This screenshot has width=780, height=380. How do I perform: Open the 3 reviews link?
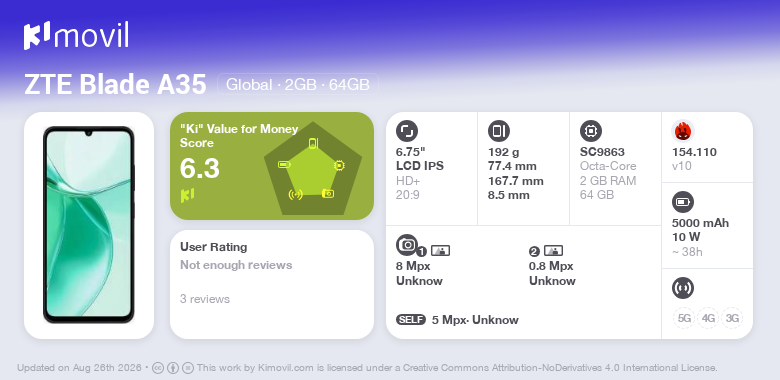[x=205, y=299]
